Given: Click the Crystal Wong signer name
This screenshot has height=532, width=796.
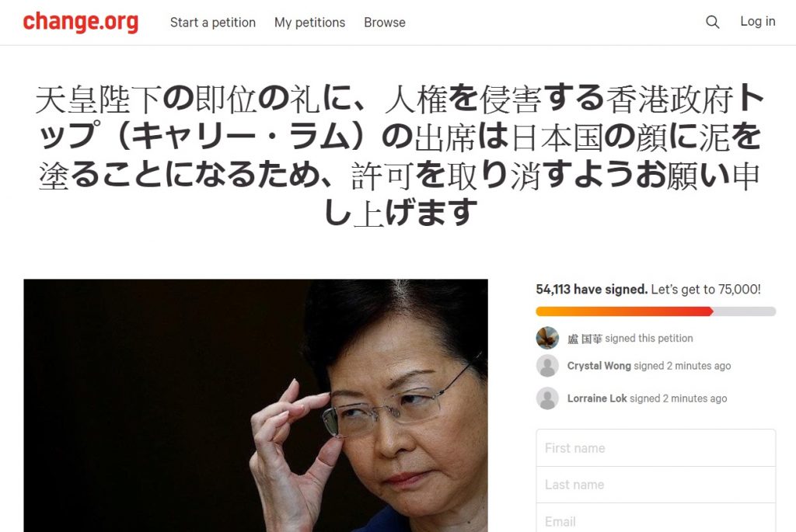Looking at the screenshot, I should pos(599,366).
